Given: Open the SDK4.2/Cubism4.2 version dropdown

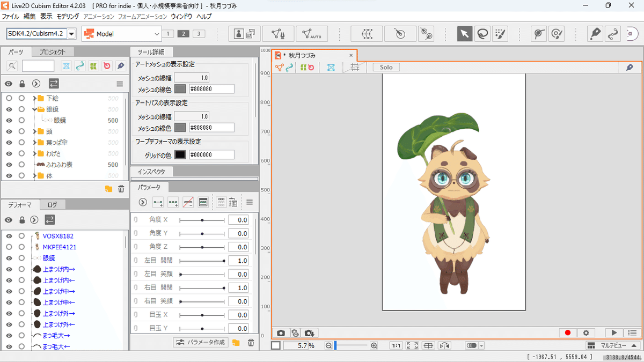Looking at the screenshot, I should point(71,34).
